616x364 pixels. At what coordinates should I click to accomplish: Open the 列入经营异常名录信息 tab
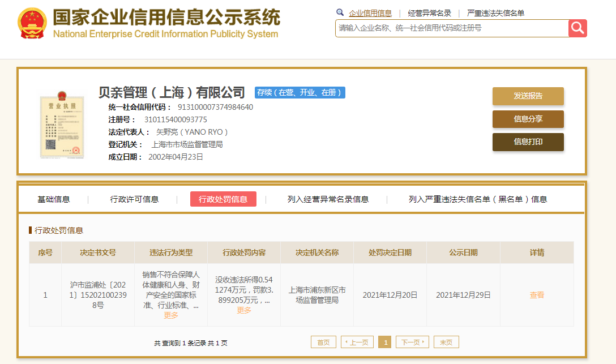click(x=328, y=199)
